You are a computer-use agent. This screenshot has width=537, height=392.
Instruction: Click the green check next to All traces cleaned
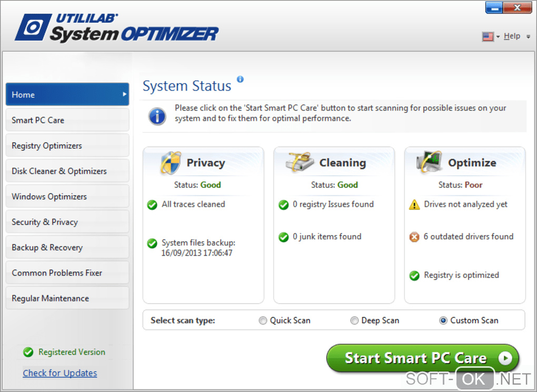point(152,205)
